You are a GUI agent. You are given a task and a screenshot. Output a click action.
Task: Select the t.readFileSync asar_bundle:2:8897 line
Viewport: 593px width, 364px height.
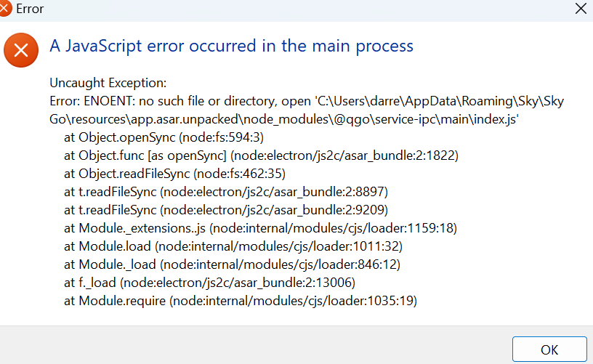226,192
